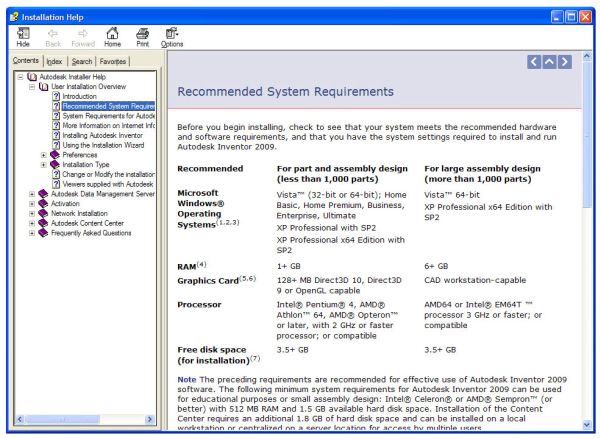
Task: Minimize the Installation Help window
Action: pos(557,17)
